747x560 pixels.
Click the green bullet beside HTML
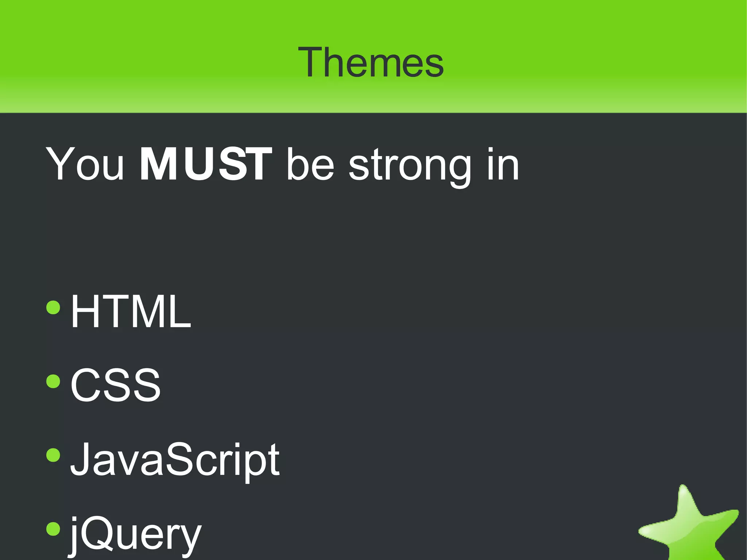pos(53,307)
